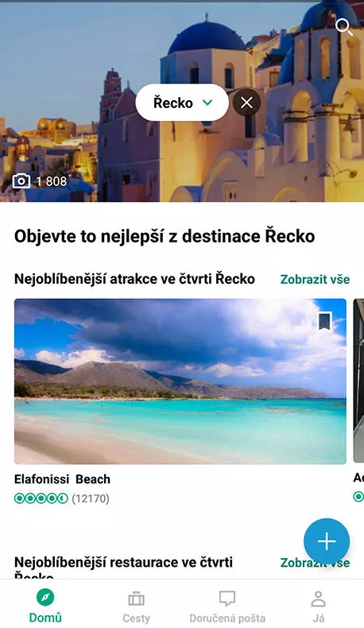
Task: Tap the blue plus floating button
Action: 327,541
